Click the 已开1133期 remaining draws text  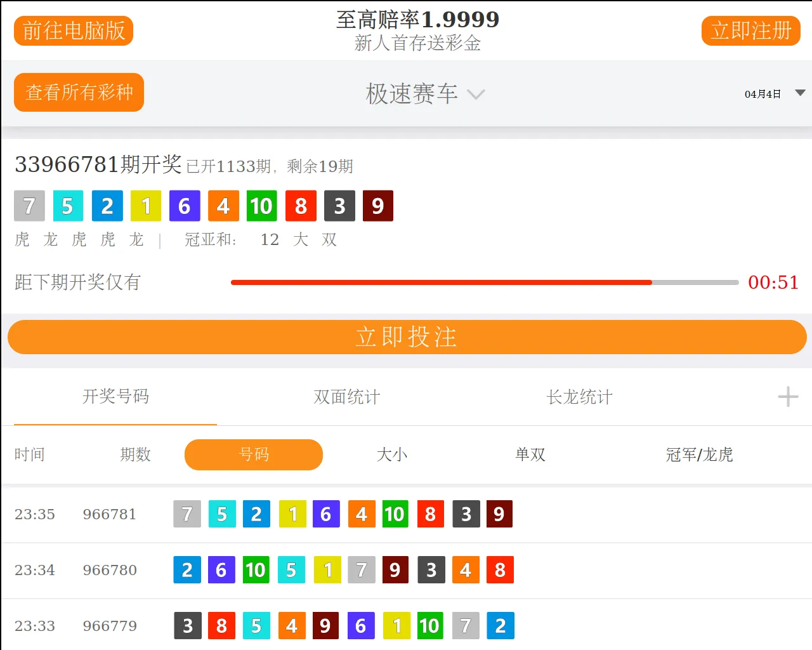coord(270,166)
